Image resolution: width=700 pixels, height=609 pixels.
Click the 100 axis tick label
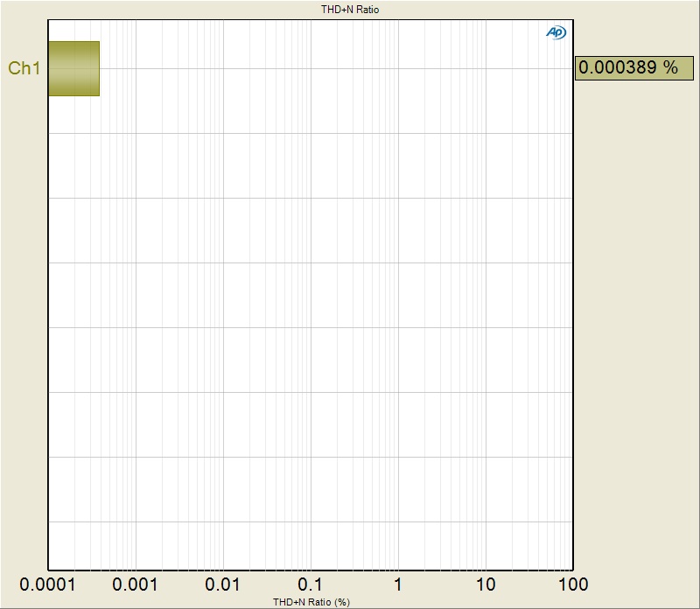pyautogui.click(x=573, y=584)
